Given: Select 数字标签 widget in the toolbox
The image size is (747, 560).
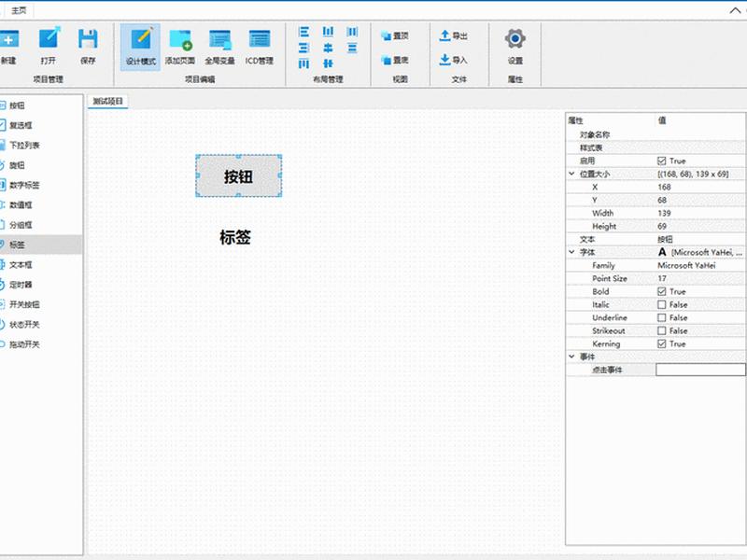Looking at the screenshot, I should point(41,185).
